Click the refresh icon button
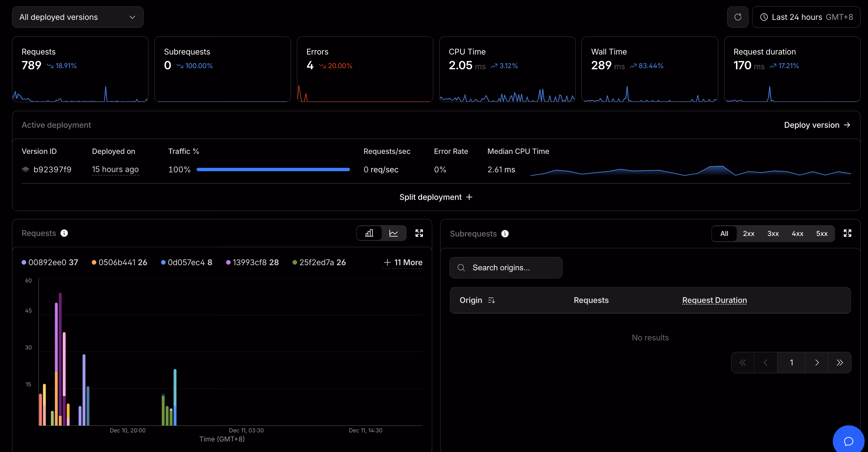 click(x=738, y=17)
